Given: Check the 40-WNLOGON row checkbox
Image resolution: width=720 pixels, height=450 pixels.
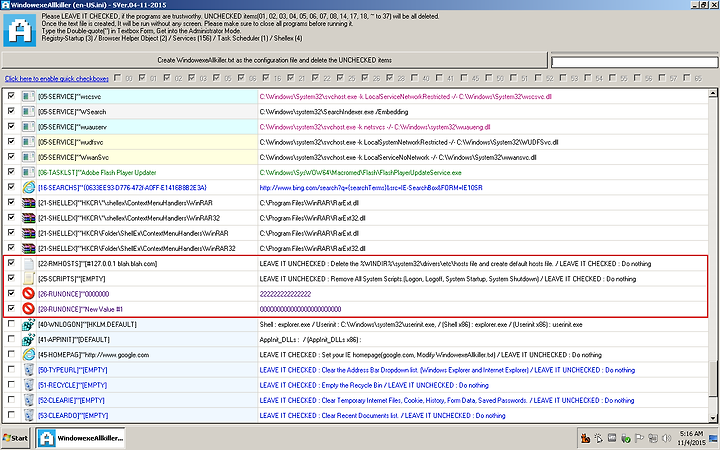Looking at the screenshot, I should point(11,323).
